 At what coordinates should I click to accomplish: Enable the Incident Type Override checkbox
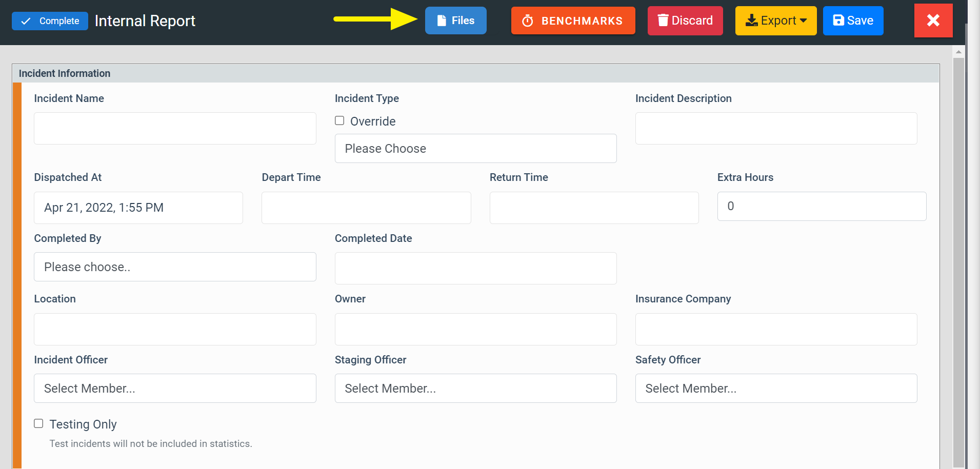click(x=339, y=120)
